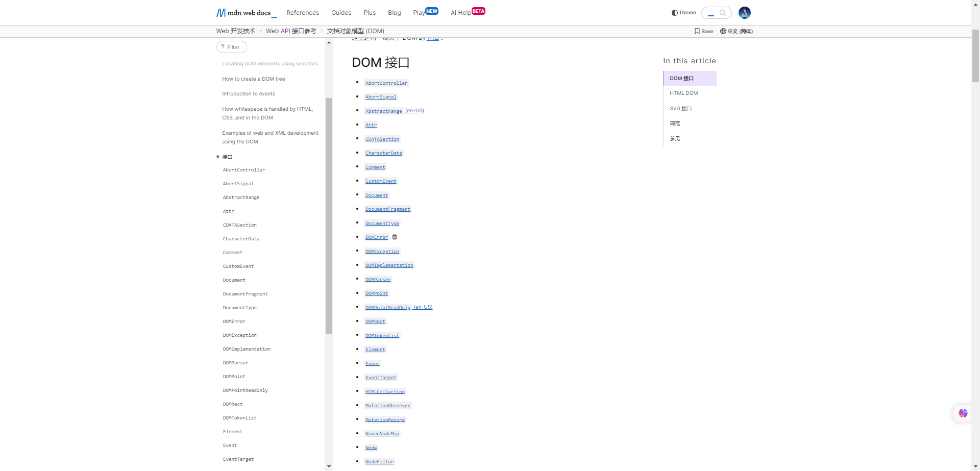The image size is (980, 471).
Task: Open the References menu
Action: pyautogui.click(x=302, y=13)
